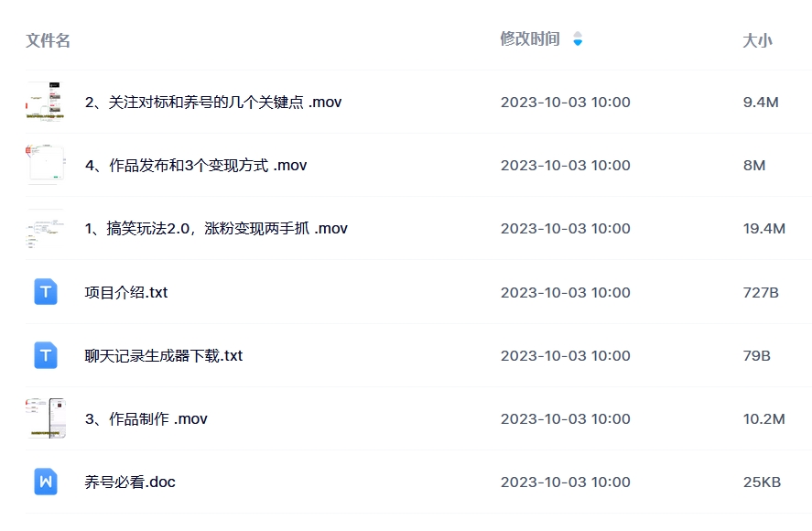Click the 项目介绍.txt text file icon

[46, 292]
